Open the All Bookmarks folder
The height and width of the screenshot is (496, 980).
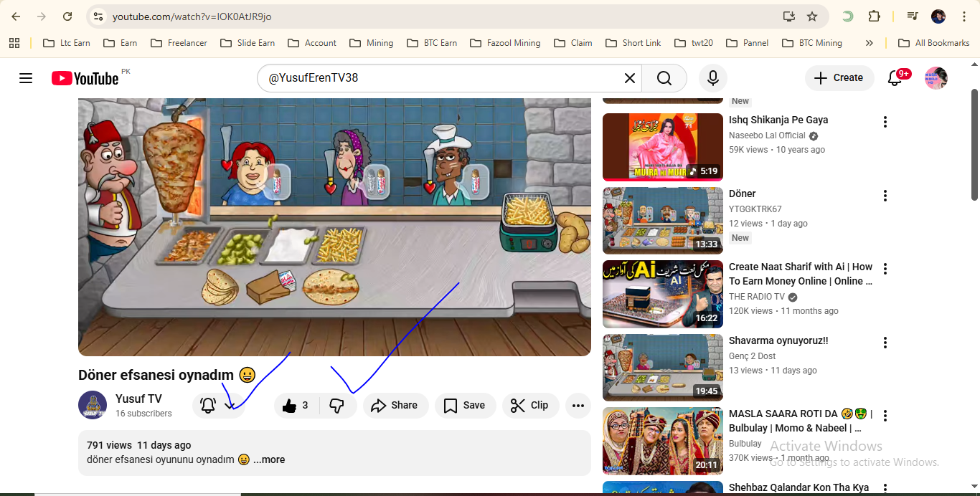pos(934,43)
